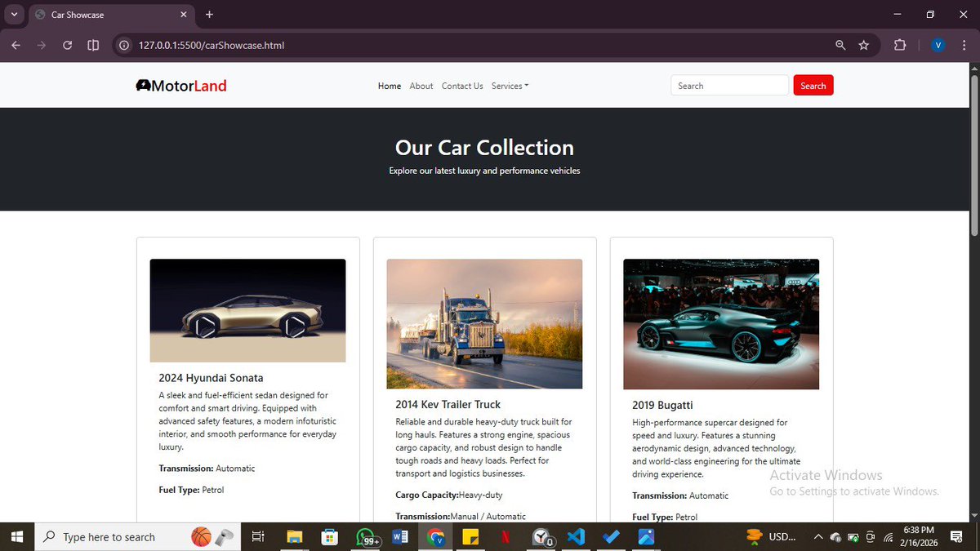Open the Hyundai Sonata car image
Viewport: 980px width, 551px height.
[x=247, y=310]
